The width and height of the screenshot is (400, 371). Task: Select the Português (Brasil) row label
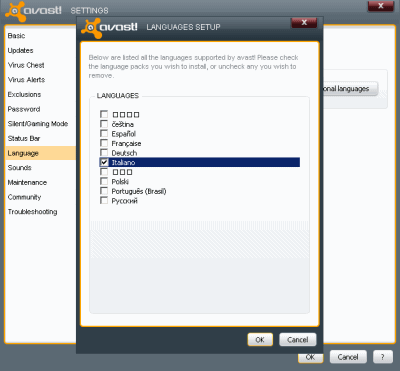(x=139, y=191)
